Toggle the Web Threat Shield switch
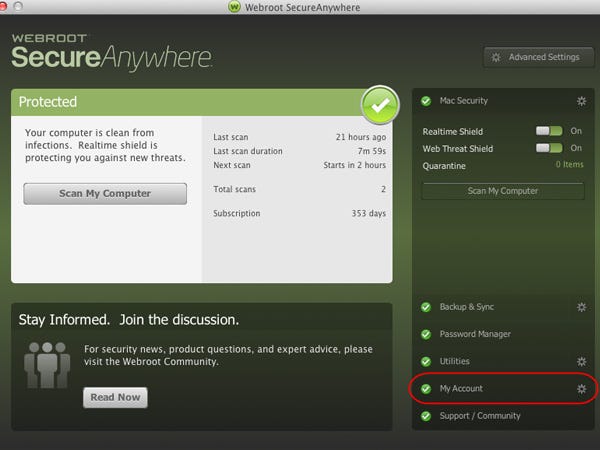The height and width of the screenshot is (450, 600). 549,148
